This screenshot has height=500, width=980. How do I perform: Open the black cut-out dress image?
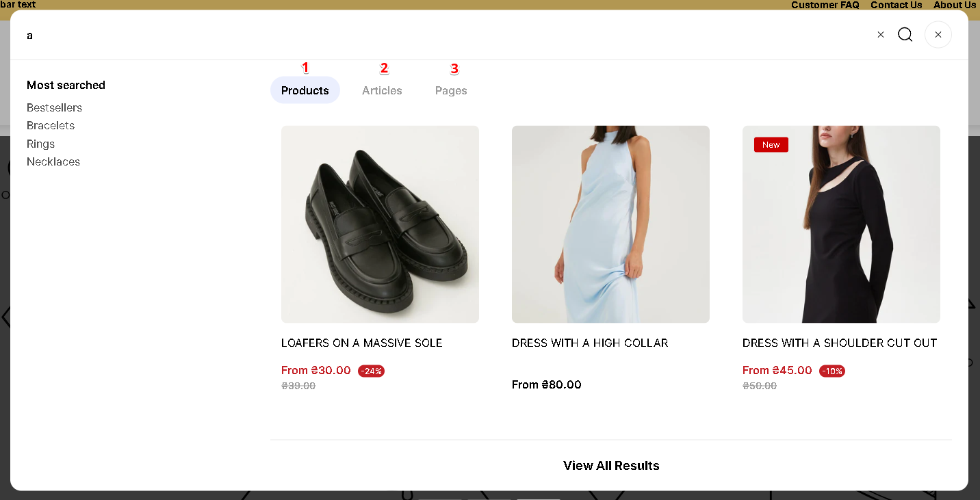[841, 224]
